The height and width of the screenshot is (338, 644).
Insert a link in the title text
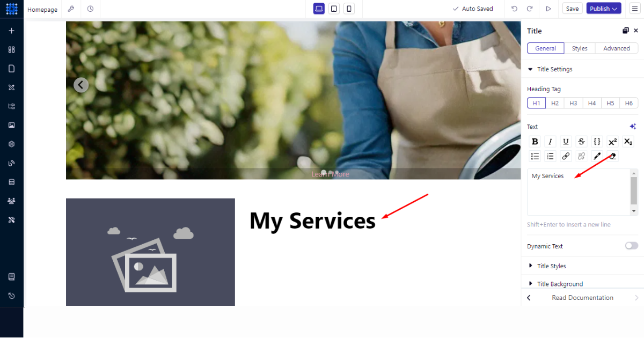(566, 156)
